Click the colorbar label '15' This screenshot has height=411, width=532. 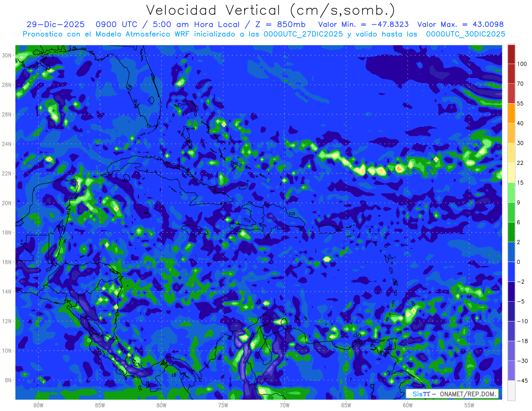point(521,183)
